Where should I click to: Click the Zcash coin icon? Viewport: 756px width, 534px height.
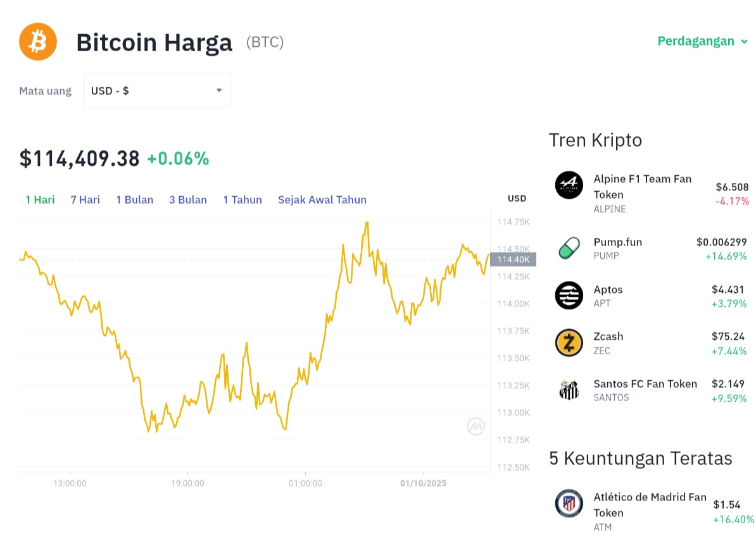569,343
